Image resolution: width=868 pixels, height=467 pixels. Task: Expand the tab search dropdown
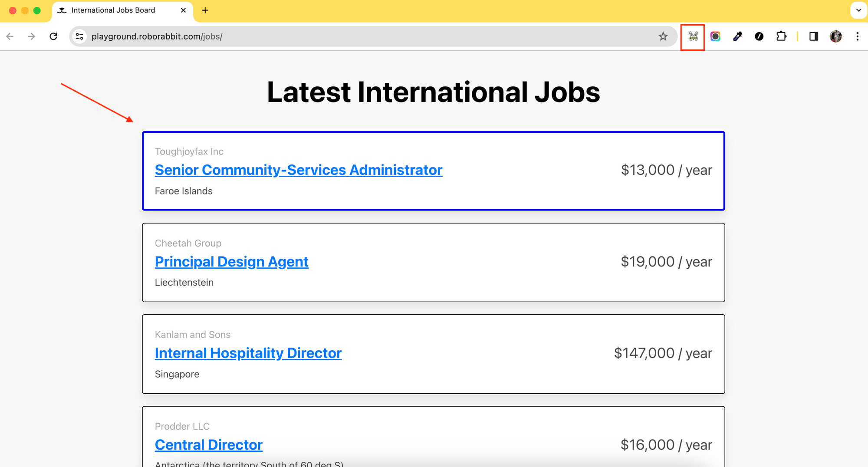pos(858,10)
